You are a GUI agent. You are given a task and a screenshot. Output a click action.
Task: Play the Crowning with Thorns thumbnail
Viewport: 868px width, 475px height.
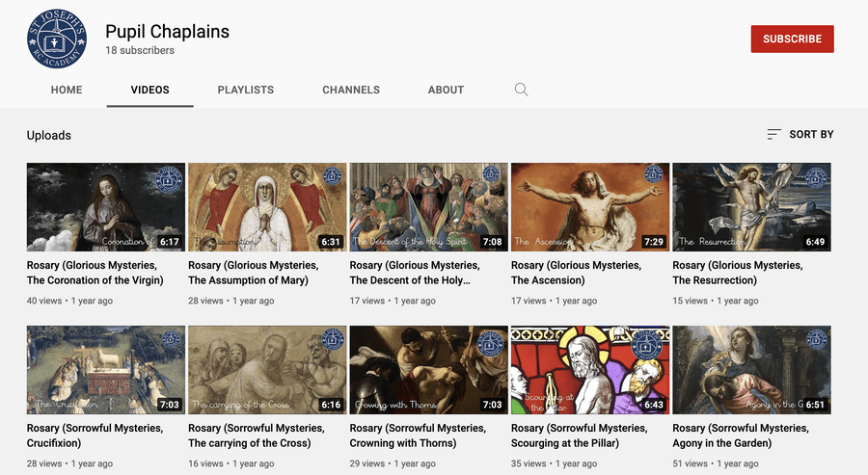(x=428, y=370)
